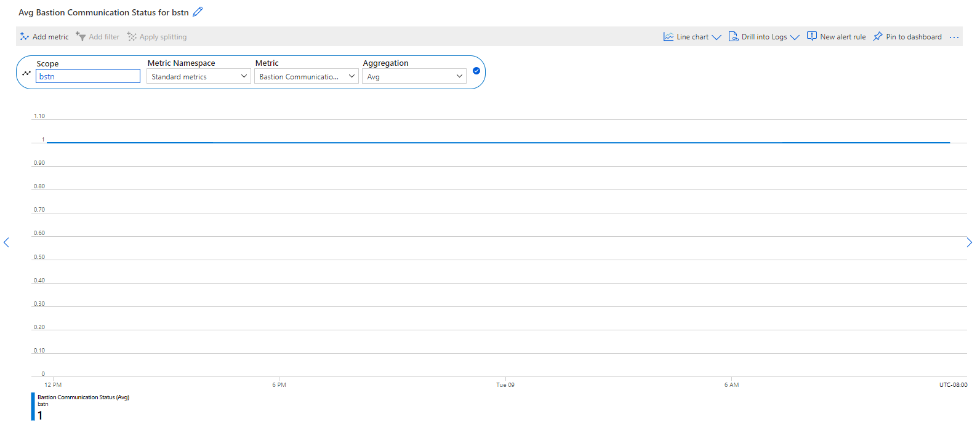The width and height of the screenshot is (980, 422).
Task: Pin chart to dashboard
Action: pyautogui.click(x=907, y=37)
